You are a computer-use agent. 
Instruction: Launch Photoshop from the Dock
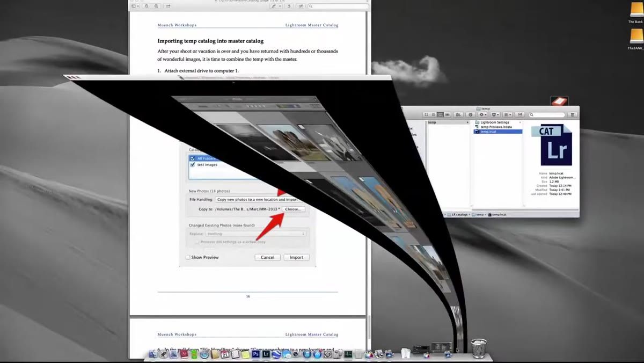pos(255,354)
